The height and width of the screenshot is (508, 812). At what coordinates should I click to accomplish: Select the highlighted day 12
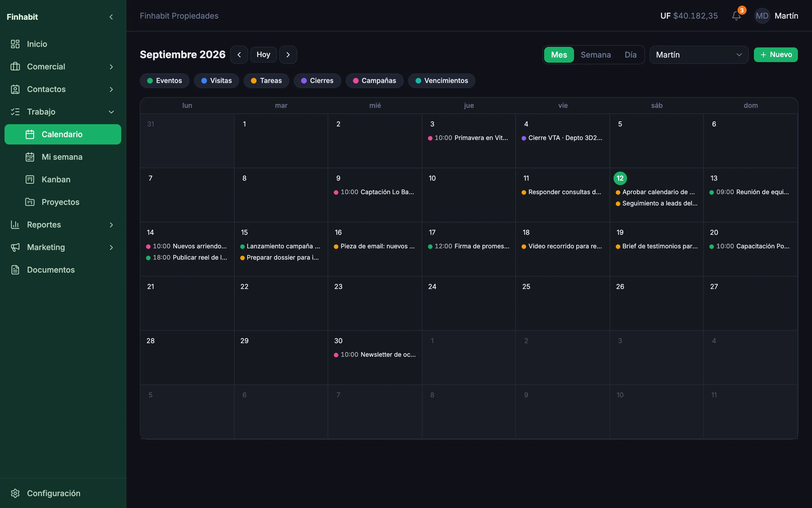click(x=620, y=178)
